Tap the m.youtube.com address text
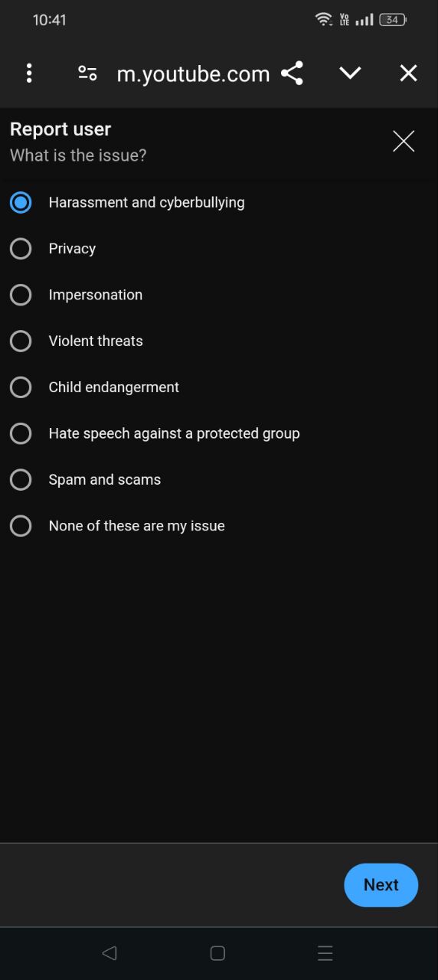The image size is (438, 980). point(193,74)
